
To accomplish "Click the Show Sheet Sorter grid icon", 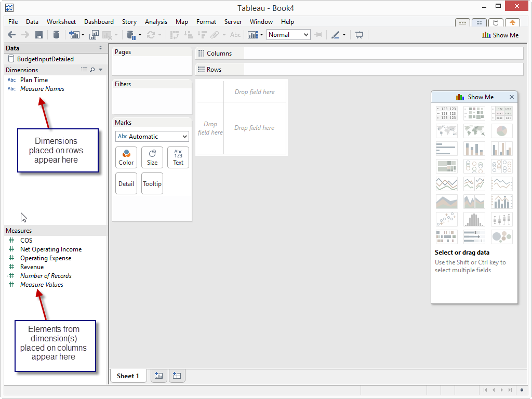I will [x=479, y=22].
